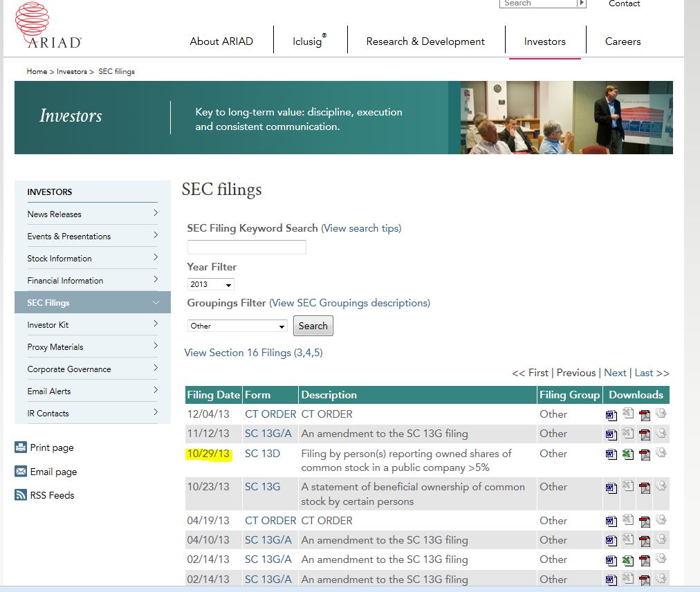Go to Next page of filings
The width and height of the screenshot is (700, 592).
615,373
